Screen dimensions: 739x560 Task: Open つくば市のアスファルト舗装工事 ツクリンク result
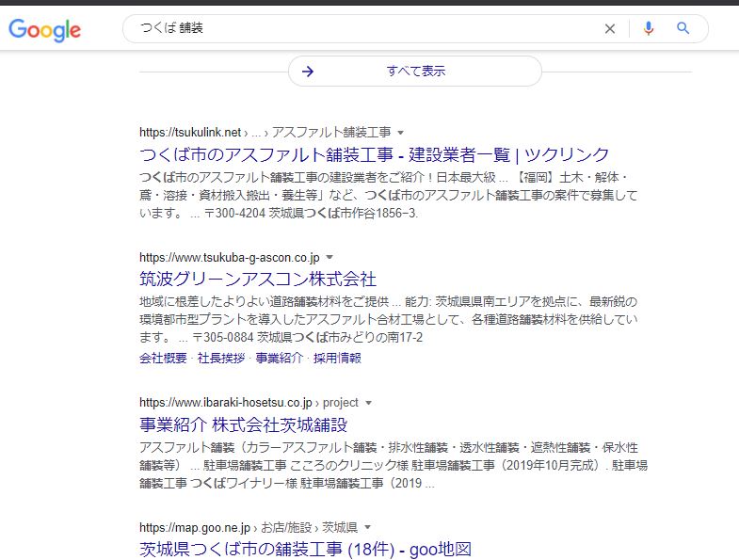(x=375, y=154)
